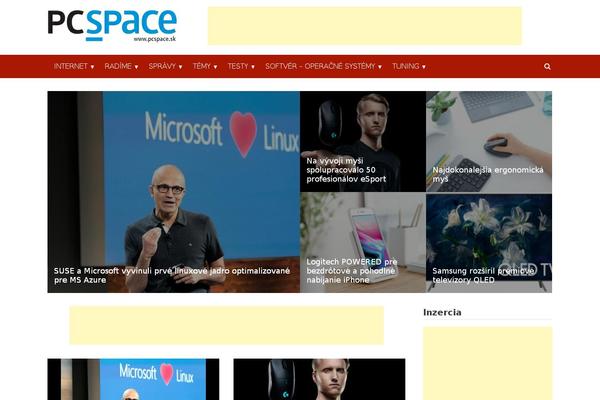Click the Inzercia heading
This screenshot has width=600, height=400.
442,312
